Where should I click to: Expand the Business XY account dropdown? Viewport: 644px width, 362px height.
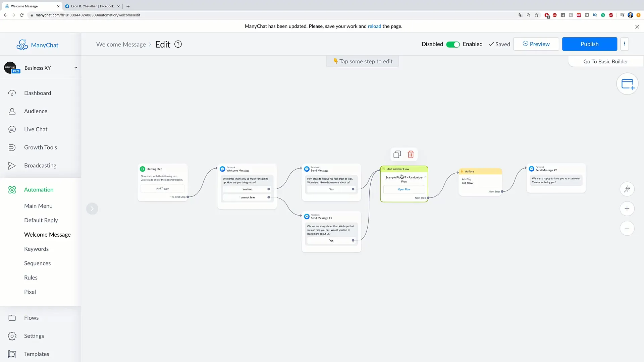pos(75,67)
